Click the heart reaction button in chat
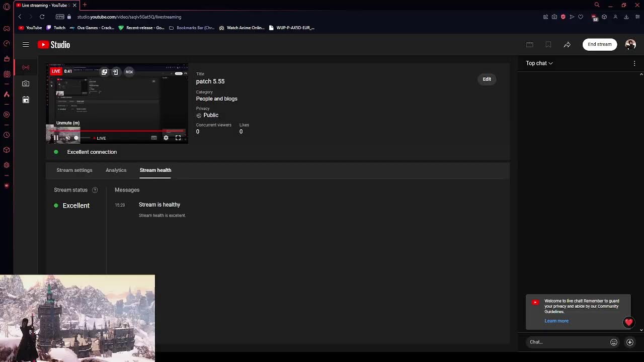Screen dimensions: 644x362 pos(629,322)
